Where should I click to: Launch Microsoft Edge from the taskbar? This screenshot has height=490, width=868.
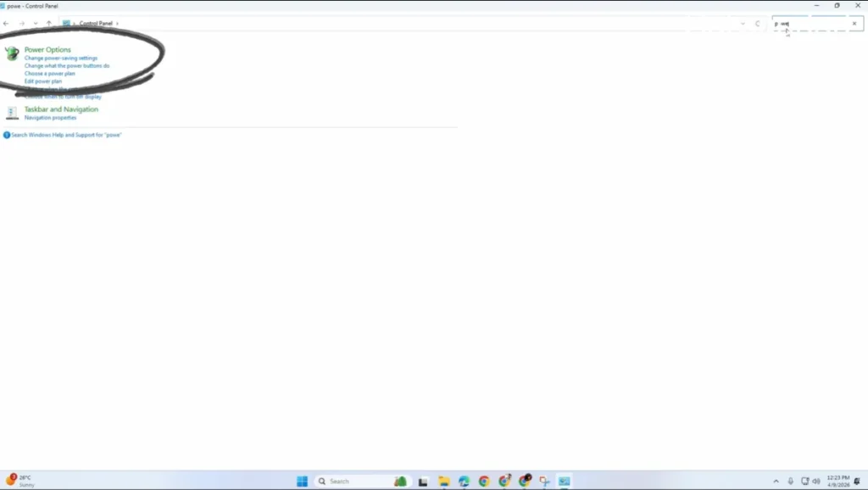(x=463, y=481)
